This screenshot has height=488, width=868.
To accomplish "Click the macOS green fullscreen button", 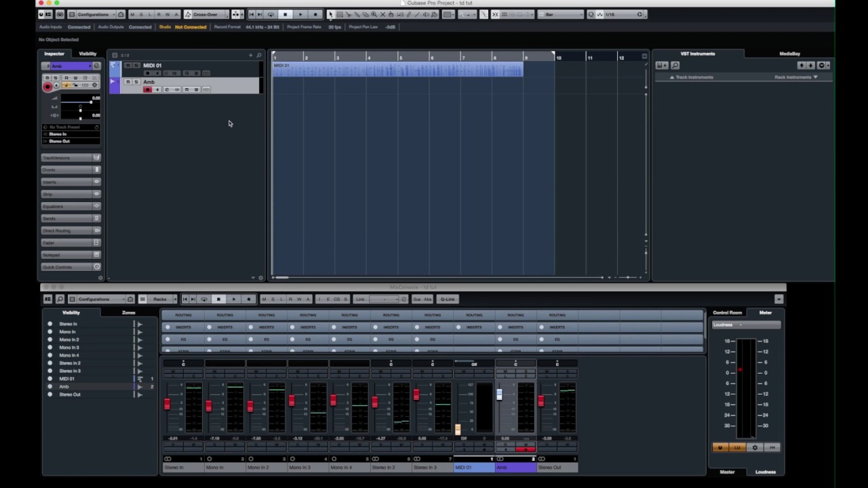I will [x=57, y=3].
